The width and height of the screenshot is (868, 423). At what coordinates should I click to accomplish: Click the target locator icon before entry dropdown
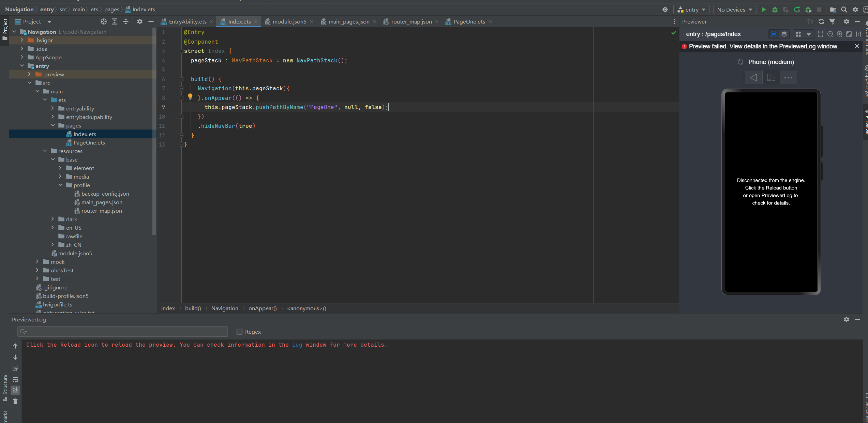pyautogui.click(x=665, y=10)
